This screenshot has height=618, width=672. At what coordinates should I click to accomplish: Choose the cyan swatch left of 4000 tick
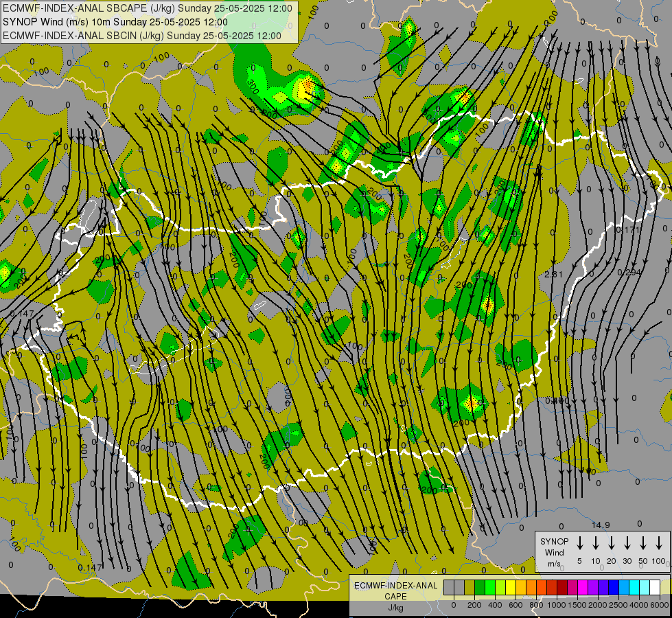[635, 587]
